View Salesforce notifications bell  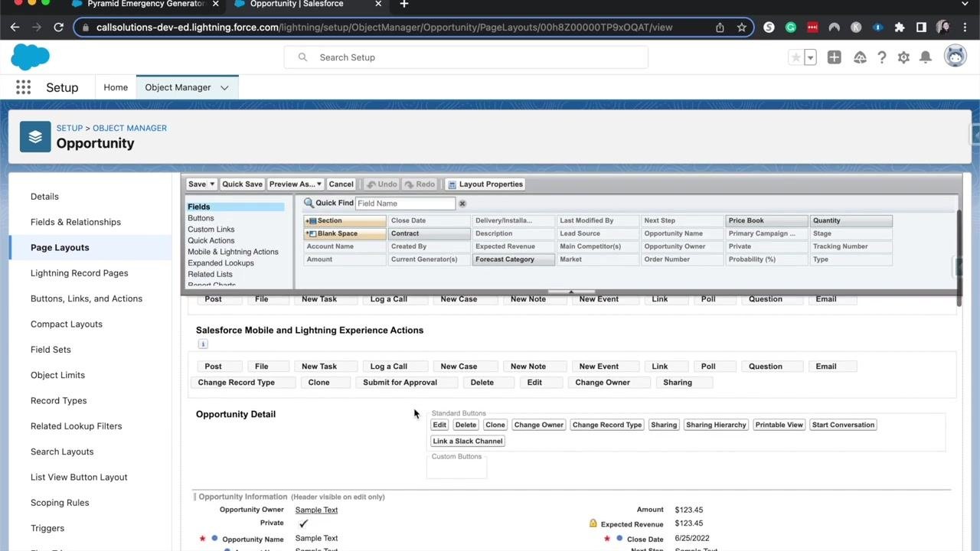[x=926, y=57]
